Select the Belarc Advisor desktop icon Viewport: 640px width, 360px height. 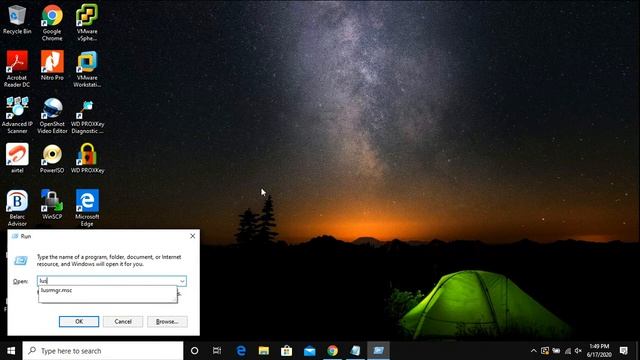click(x=17, y=208)
